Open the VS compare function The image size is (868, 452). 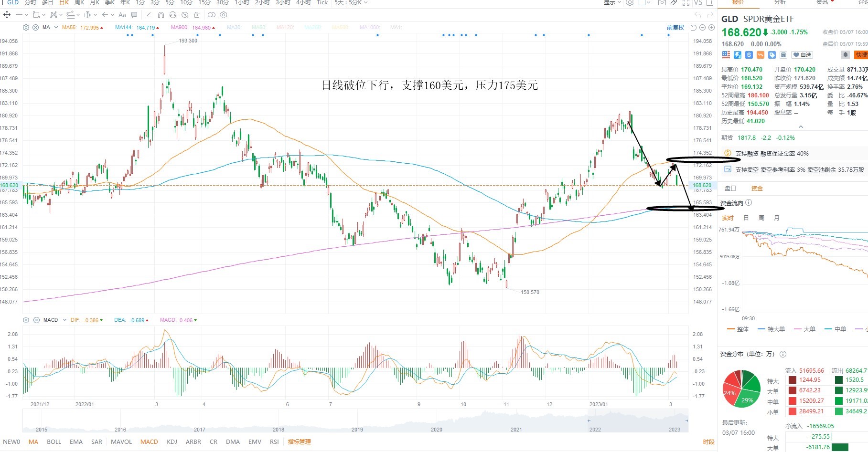click(x=698, y=2)
